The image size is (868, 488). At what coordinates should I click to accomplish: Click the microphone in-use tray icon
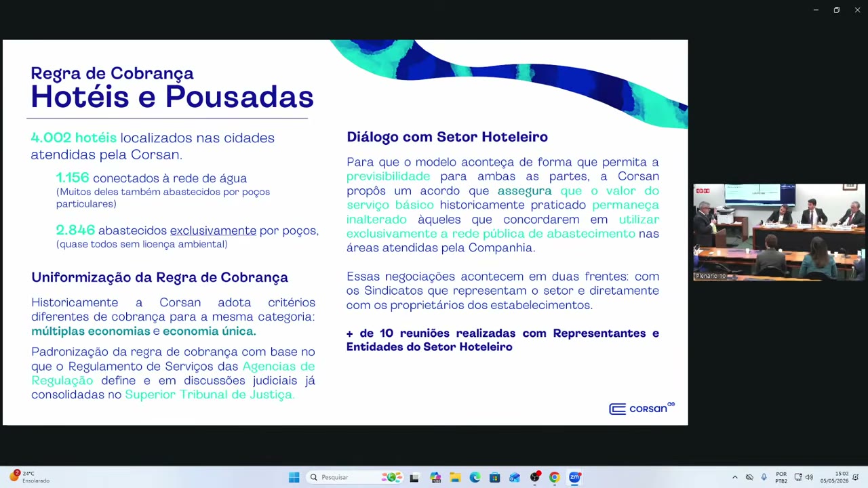(x=764, y=477)
